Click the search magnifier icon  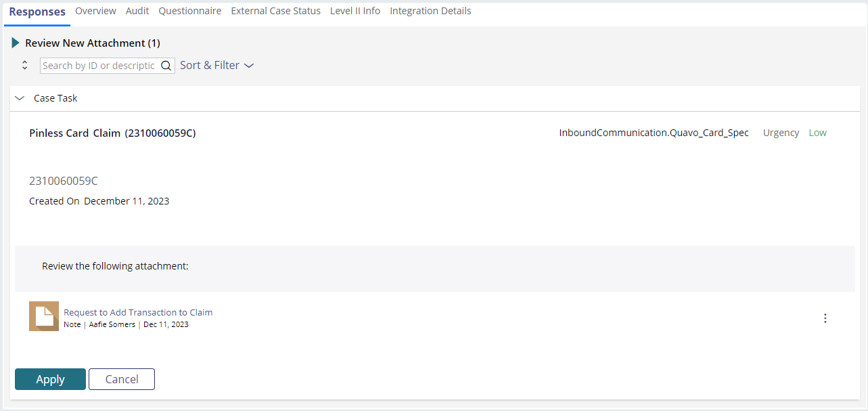pyautogui.click(x=166, y=66)
